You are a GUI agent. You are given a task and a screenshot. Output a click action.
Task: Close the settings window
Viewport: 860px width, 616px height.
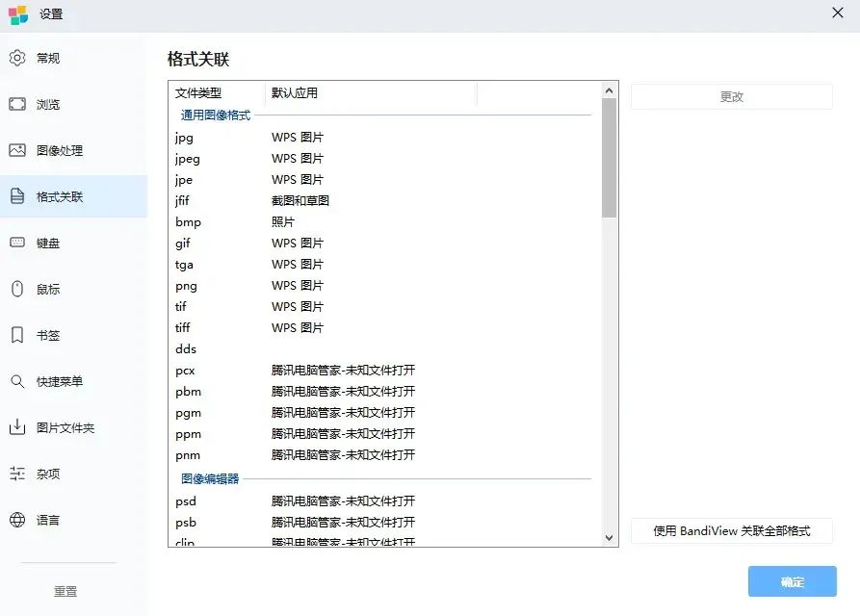[838, 13]
